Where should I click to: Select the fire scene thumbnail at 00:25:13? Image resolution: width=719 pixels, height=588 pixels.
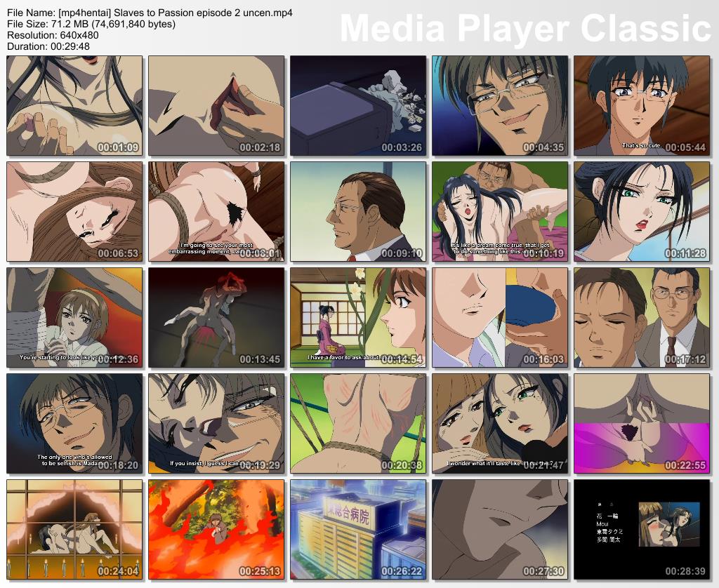(216, 530)
